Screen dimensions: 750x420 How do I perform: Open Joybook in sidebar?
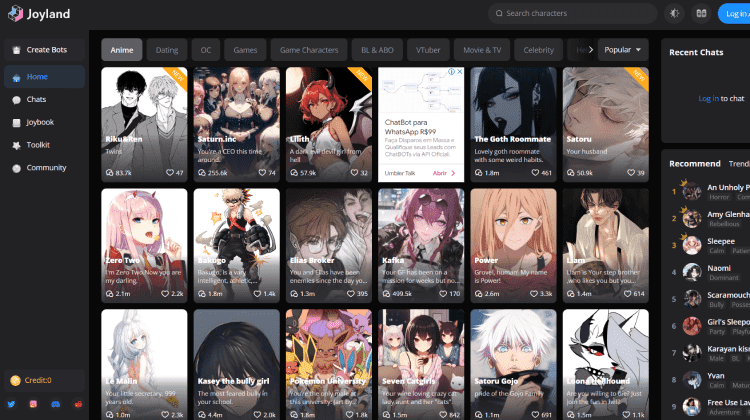pos(44,122)
